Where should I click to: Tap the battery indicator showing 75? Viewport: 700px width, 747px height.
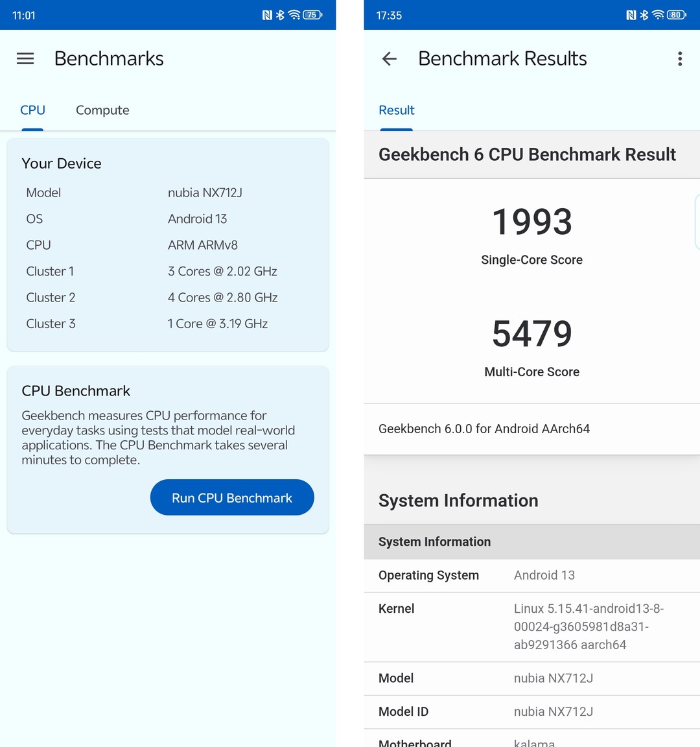(312, 15)
